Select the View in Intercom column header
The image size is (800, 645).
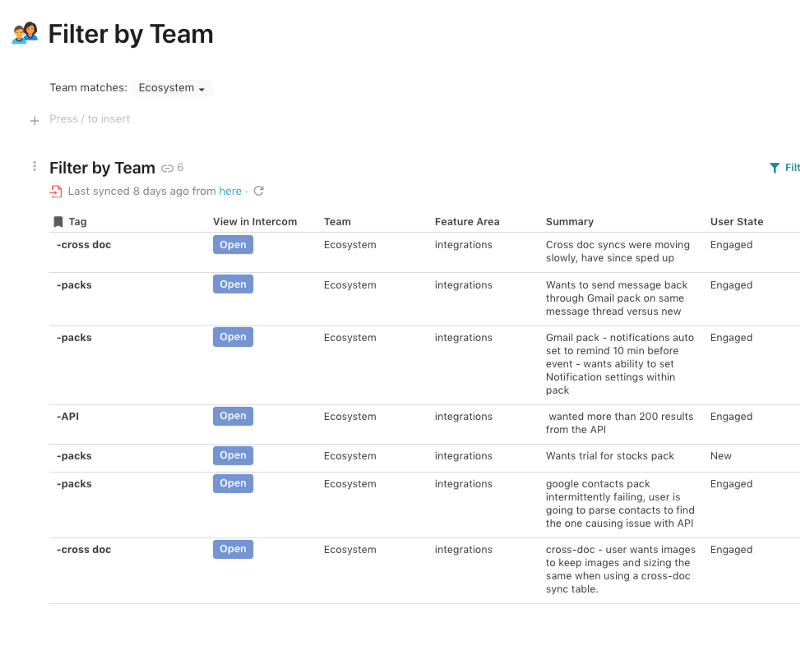click(x=255, y=221)
